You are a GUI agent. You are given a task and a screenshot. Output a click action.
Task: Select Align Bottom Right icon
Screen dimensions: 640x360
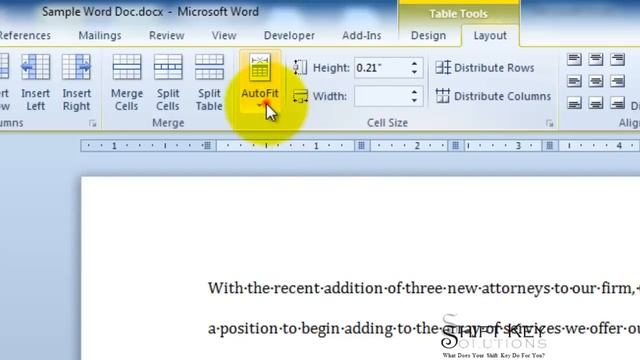[x=618, y=103]
